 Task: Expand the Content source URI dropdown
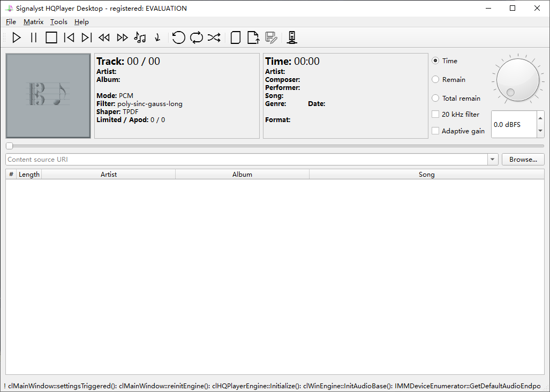click(x=493, y=160)
